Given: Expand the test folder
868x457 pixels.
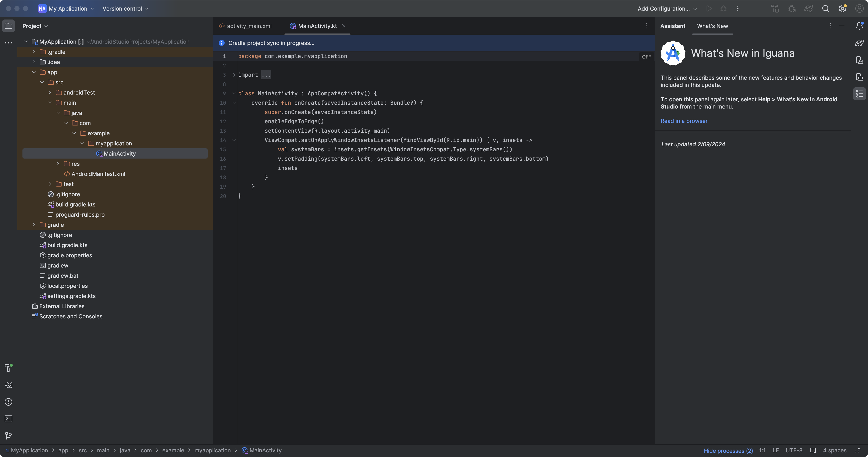Looking at the screenshot, I should coord(50,184).
